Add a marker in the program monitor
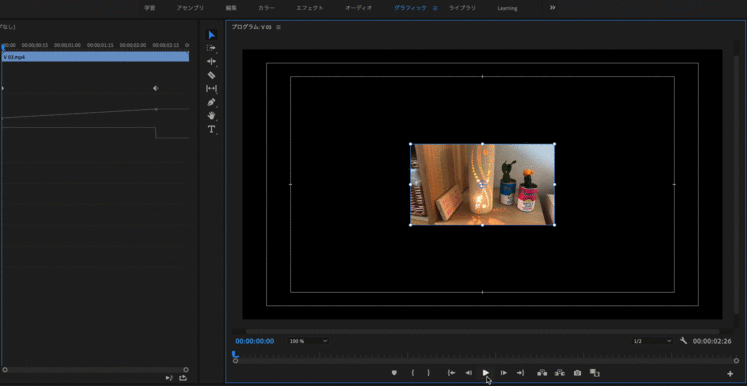 394,373
